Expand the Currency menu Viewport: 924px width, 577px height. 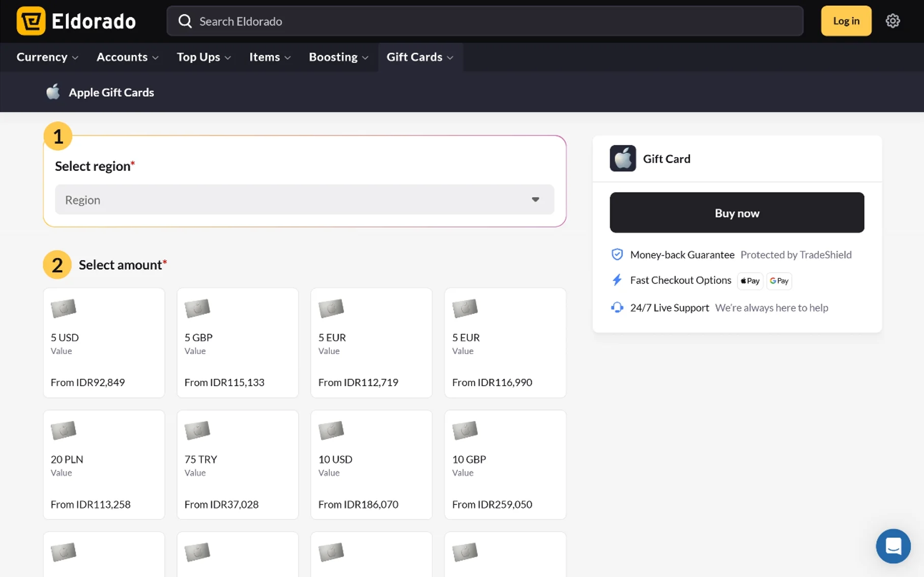point(47,57)
